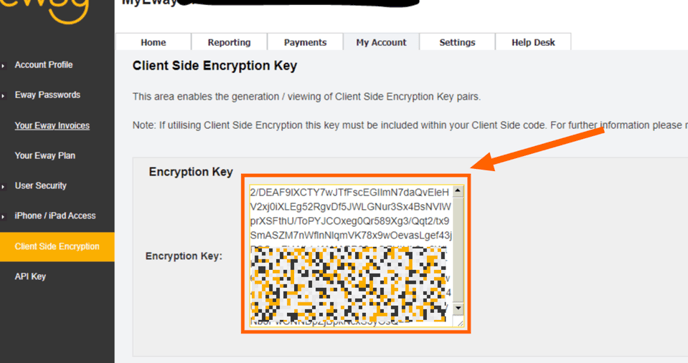Open the Help Desk tab
Screen dimensions: 688x363
tap(533, 42)
